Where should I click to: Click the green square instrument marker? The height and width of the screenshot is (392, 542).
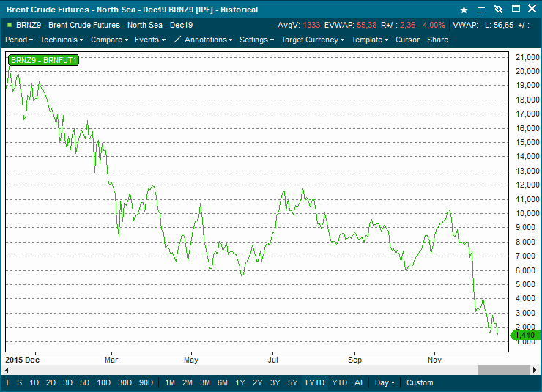tap(10, 25)
